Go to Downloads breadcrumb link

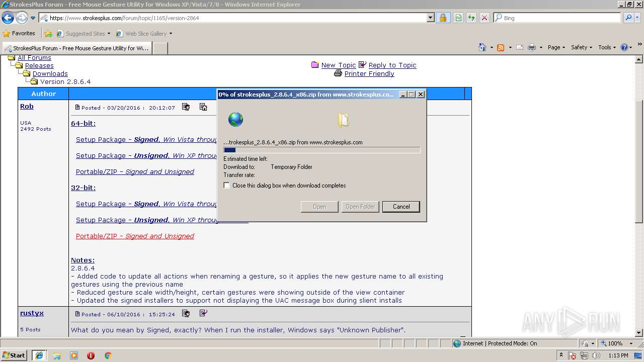(50, 73)
